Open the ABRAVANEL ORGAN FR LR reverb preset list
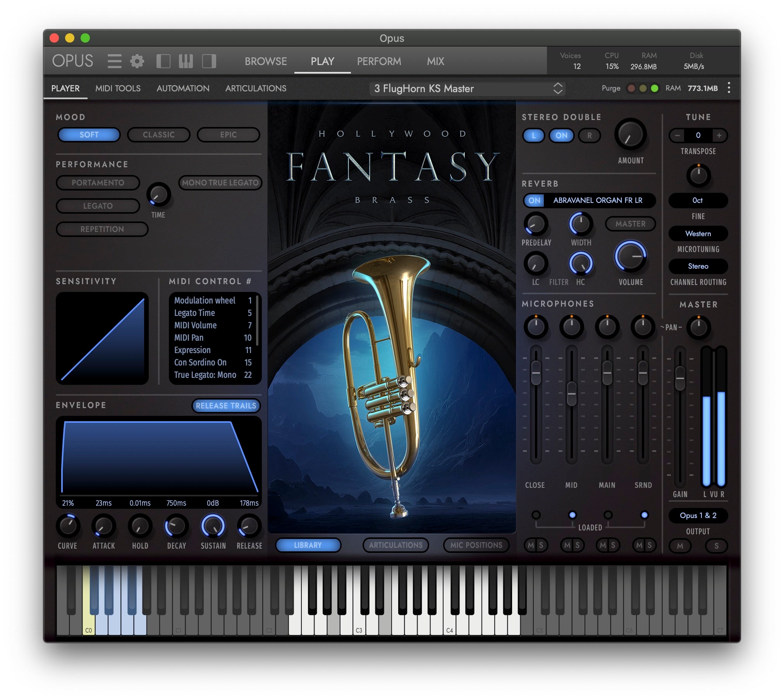Screen dimensions: 784x700 pos(597,201)
